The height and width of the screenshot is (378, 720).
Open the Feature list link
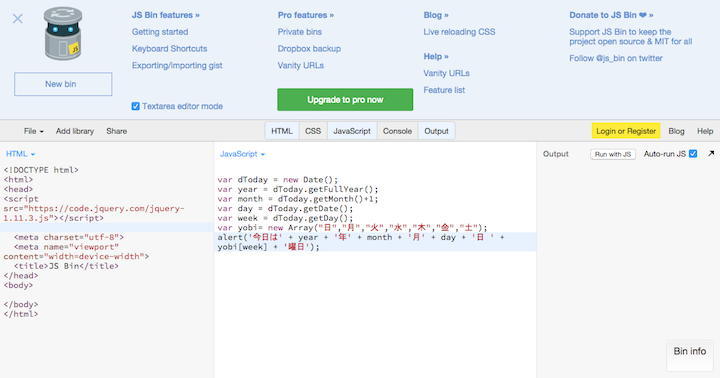[444, 90]
